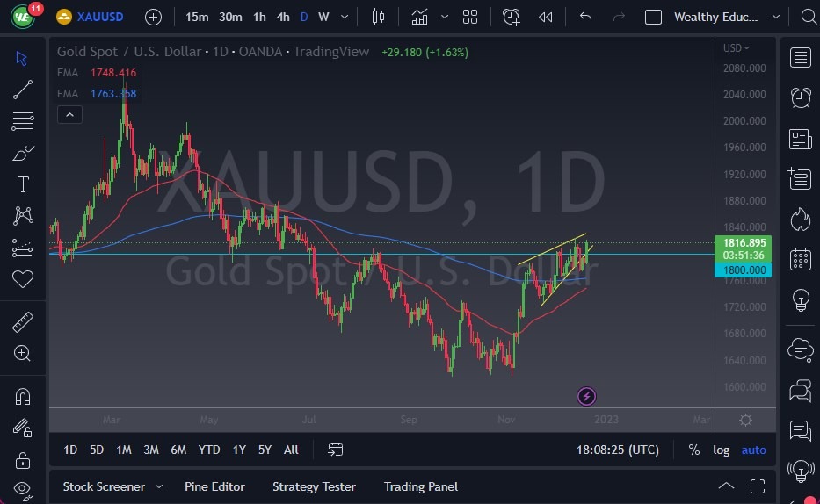Expand indicator templates dropdown arrow
This screenshot has height=504, width=820.
(445, 18)
